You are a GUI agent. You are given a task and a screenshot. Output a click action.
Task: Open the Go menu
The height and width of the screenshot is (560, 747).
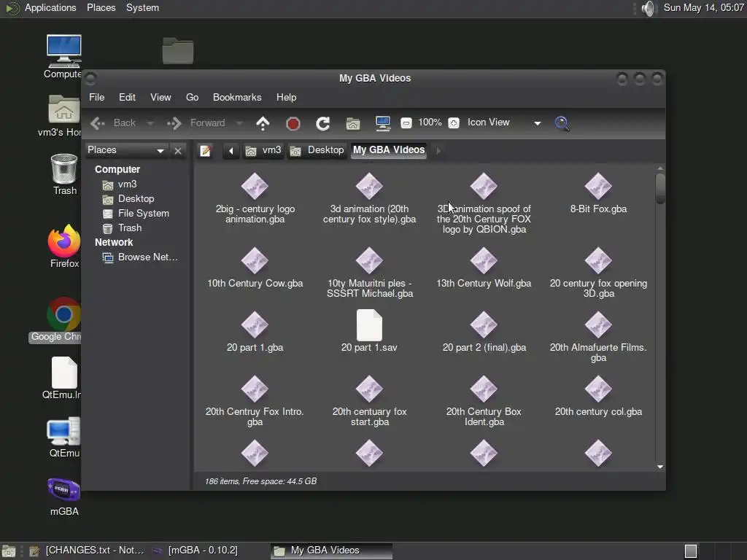click(x=192, y=97)
